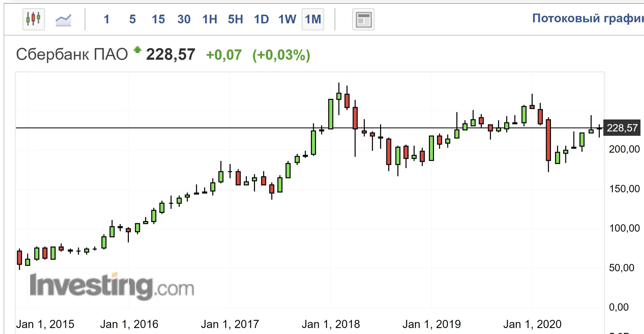Click the (+0,03%) percent change
This screenshot has width=644, height=334.
pyautogui.click(x=281, y=55)
